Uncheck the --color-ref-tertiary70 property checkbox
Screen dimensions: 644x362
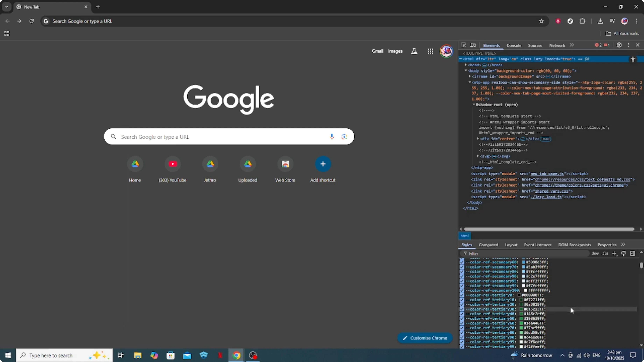462,328
